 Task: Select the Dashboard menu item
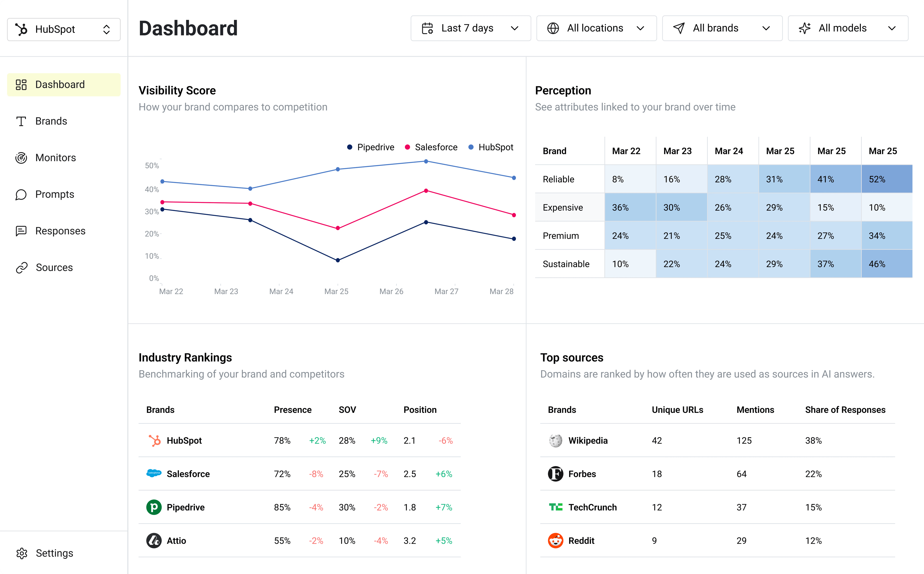[64, 84]
